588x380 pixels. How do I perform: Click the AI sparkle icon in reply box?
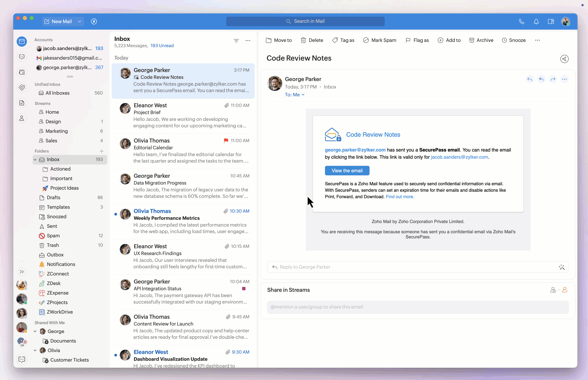[562, 267]
